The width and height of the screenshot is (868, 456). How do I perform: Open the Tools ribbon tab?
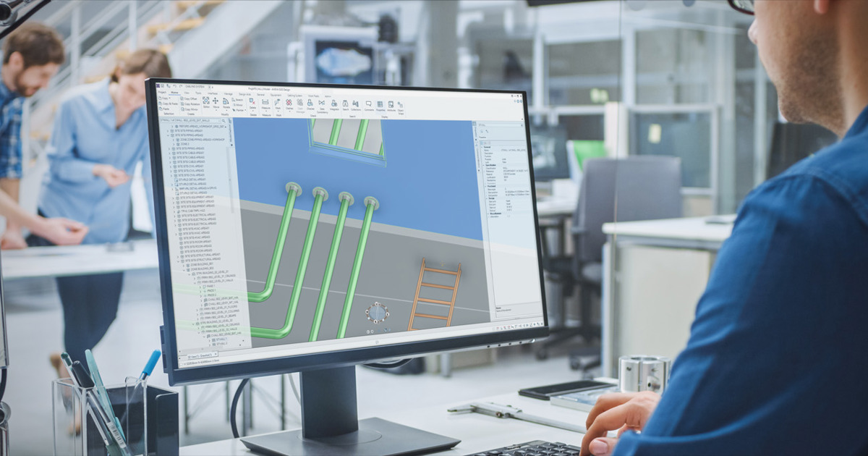[x=198, y=93]
